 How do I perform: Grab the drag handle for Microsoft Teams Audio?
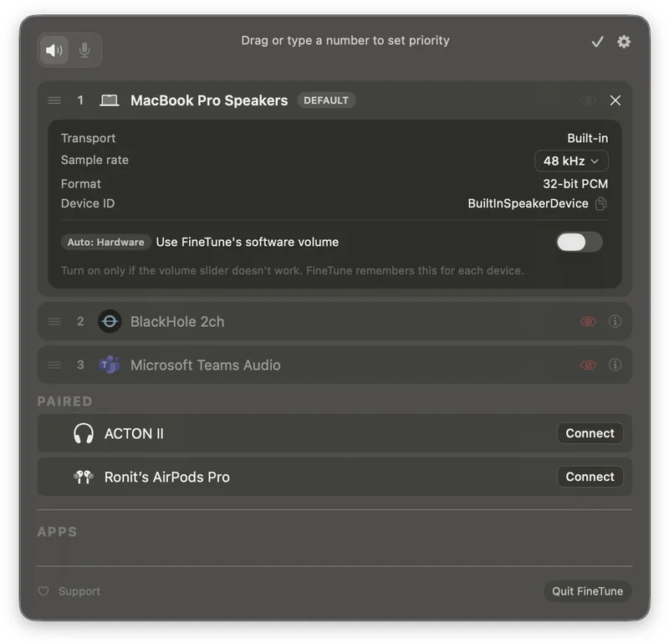click(x=54, y=365)
